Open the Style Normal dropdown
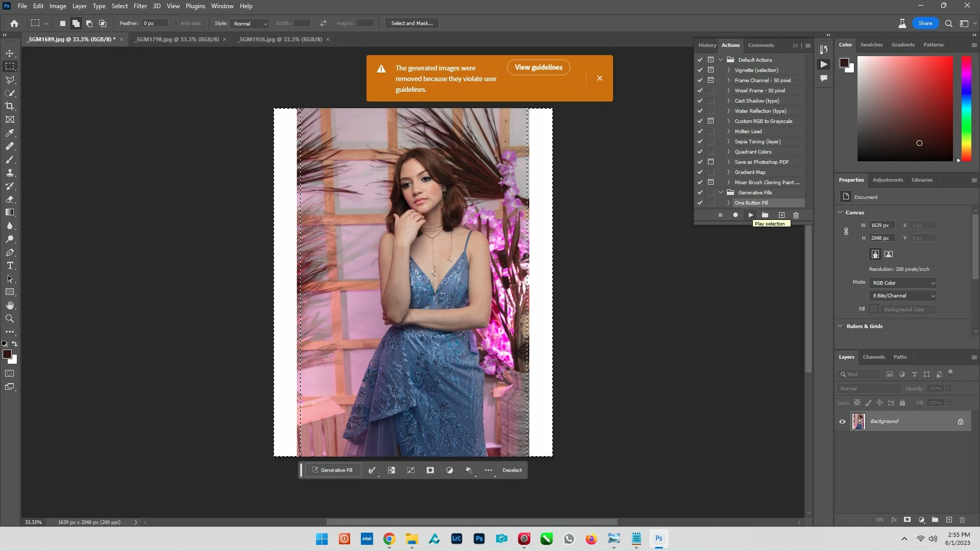Screen dimensions: 980x551 point(250,23)
